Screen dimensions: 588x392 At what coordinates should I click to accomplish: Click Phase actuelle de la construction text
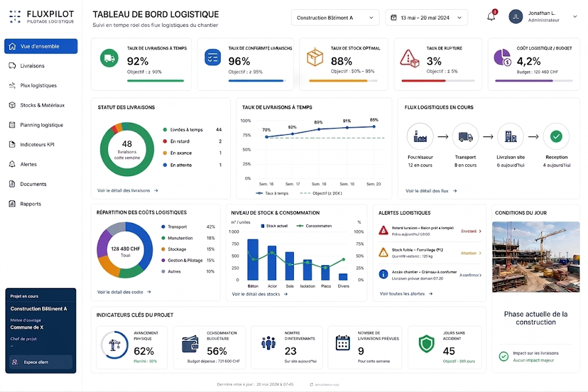pos(536,318)
